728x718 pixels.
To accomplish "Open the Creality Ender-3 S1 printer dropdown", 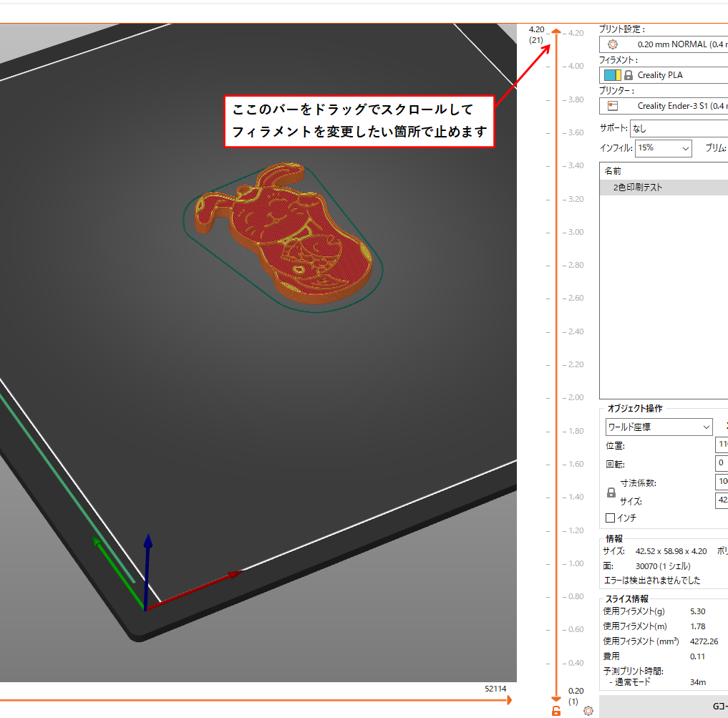I will 664,106.
